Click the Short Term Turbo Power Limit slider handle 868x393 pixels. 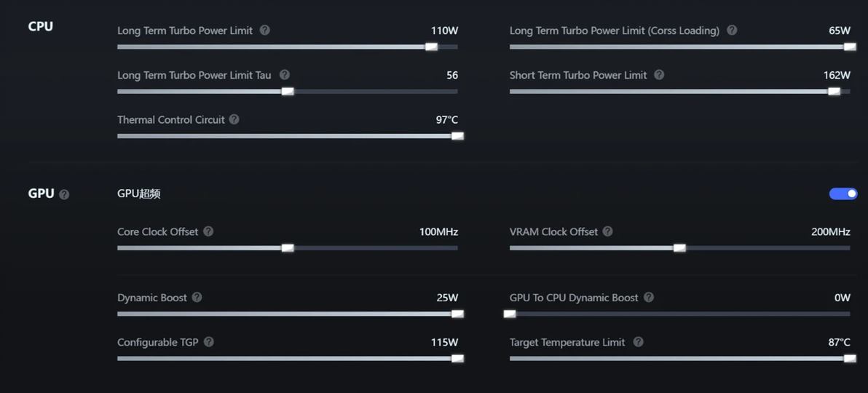pos(835,92)
